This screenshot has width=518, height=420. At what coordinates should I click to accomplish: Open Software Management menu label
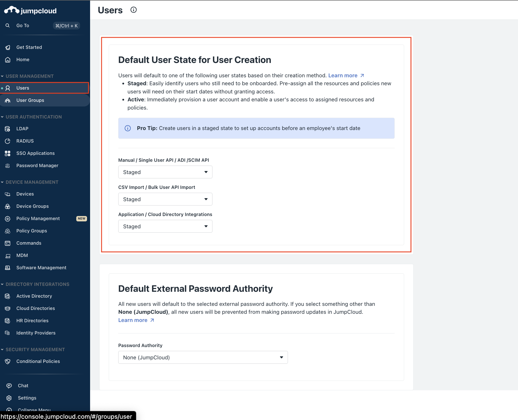click(x=41, y=268)
